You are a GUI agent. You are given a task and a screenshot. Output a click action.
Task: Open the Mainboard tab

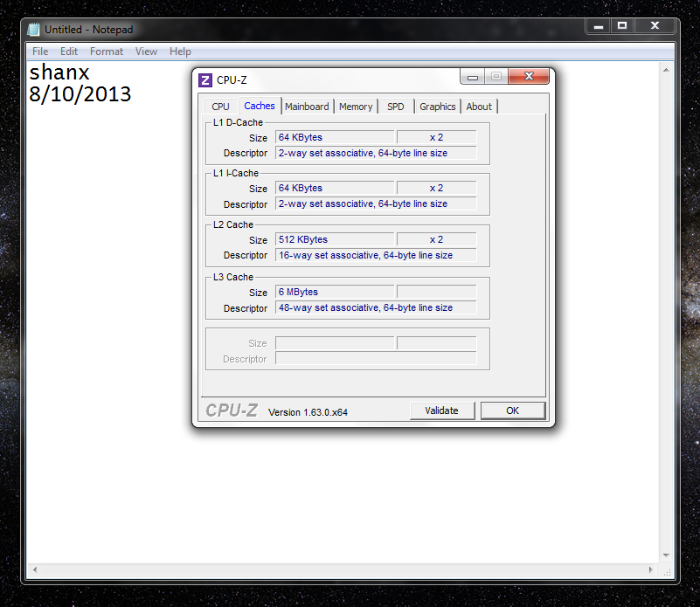[307, 107]
